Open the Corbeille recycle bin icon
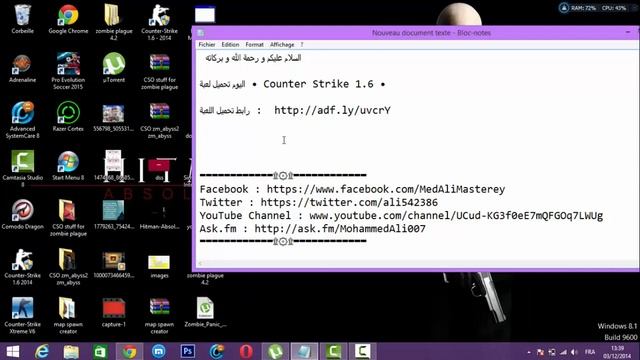The width and height of the screenshot is (640, 360). [22, 20]
